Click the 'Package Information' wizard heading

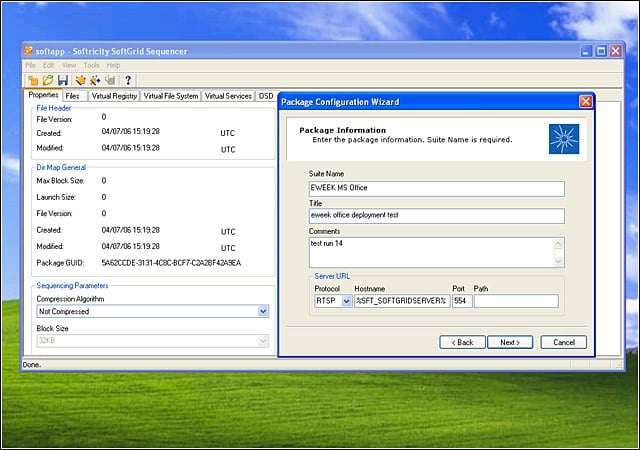pyautogui.click(x=342, y=130)
